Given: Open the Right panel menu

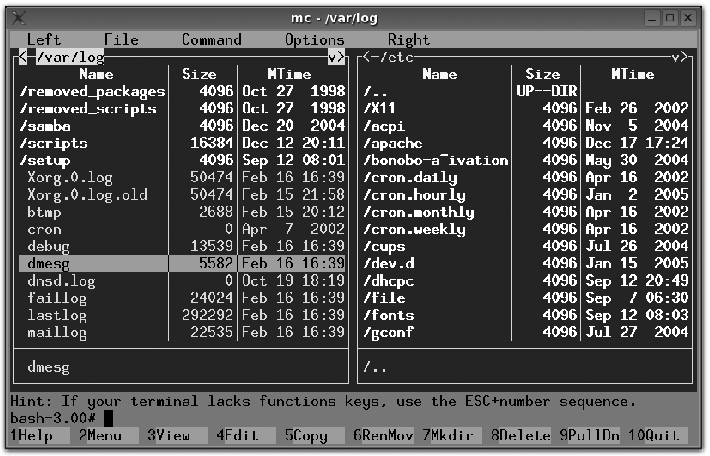Looking at the screenshot, I should click(408, 40).
